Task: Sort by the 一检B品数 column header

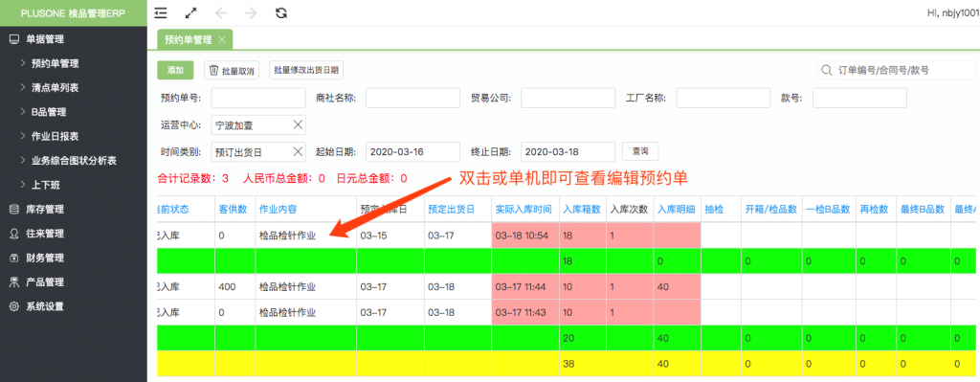Action: tap(829, 210)
